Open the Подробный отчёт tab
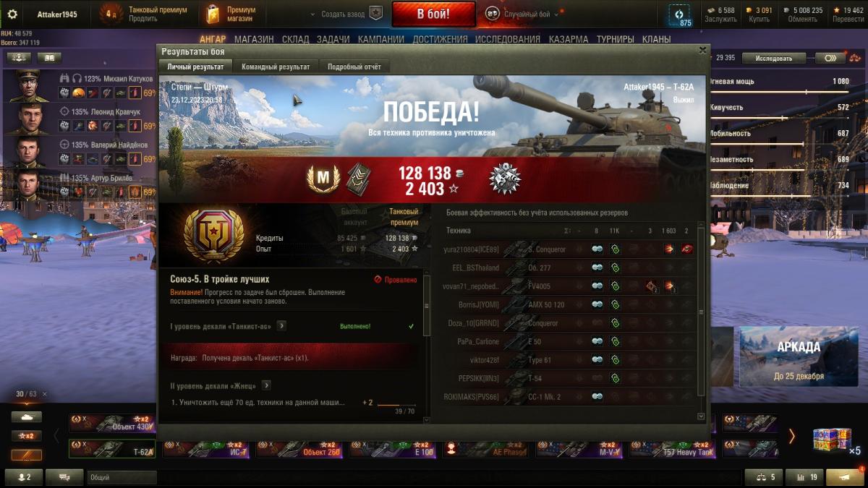The image size is (868, 488). (354, 67)
